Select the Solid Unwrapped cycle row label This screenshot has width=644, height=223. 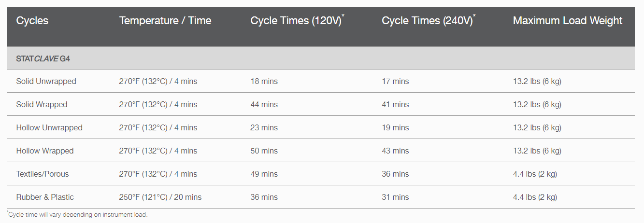tap(46, 82)
